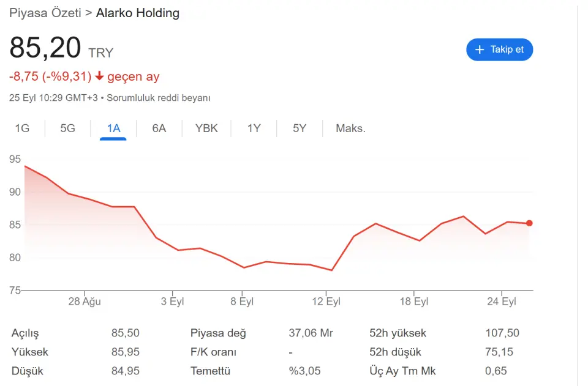Viewport: 588px width, 386px height.
Task: Click the red endpoint dot on chart
Action: [x=529, y=223]
